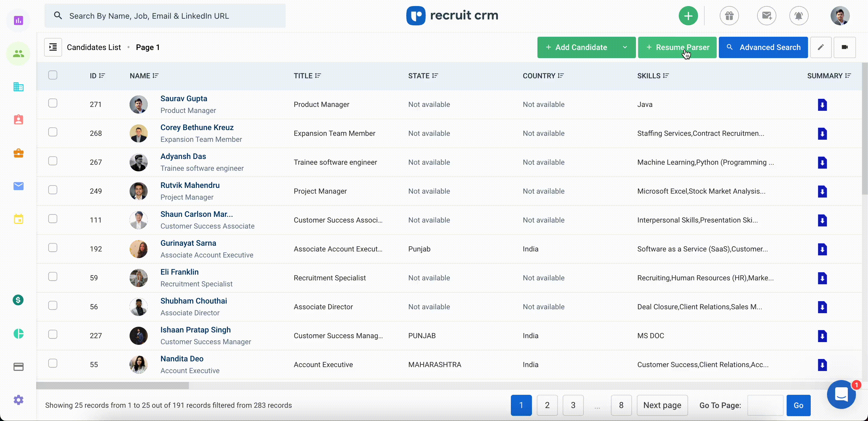Open the email compose icon
This screenshot has height=421, width=868.
766,15
